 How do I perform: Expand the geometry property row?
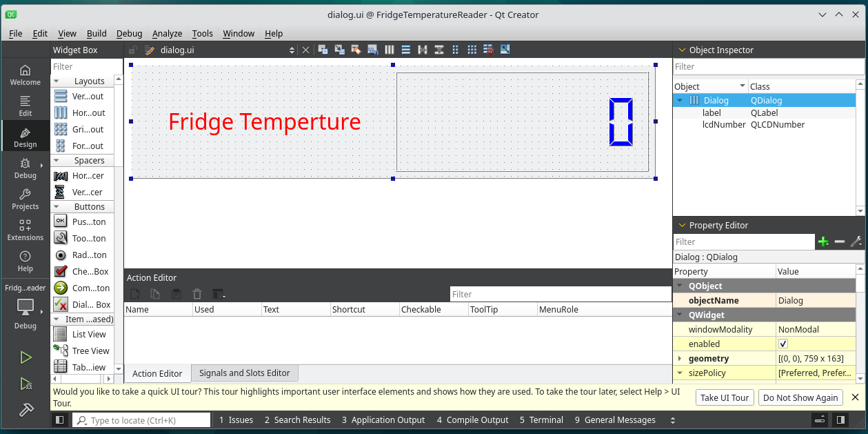(680, 359)
